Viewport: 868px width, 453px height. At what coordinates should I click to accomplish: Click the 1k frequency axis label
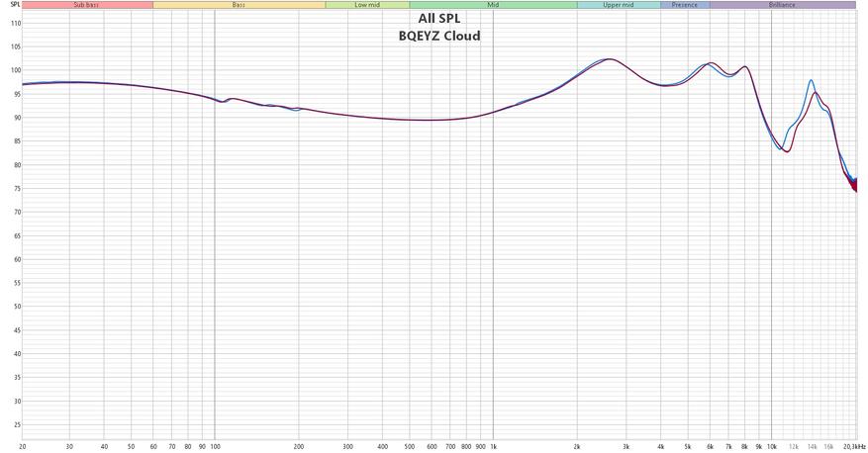coord(493,446)
